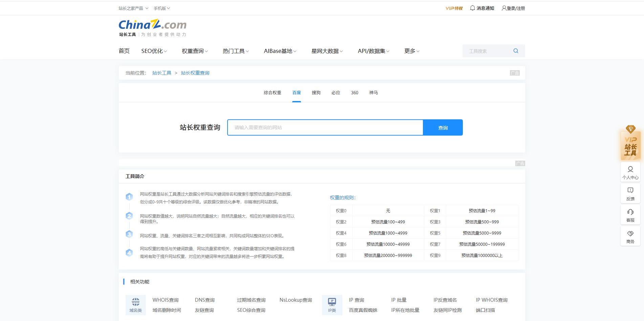This screenshot has width=644, height=321.
Task: Click the website query input field
Action: pyautogui.click(x=325, y=127)
